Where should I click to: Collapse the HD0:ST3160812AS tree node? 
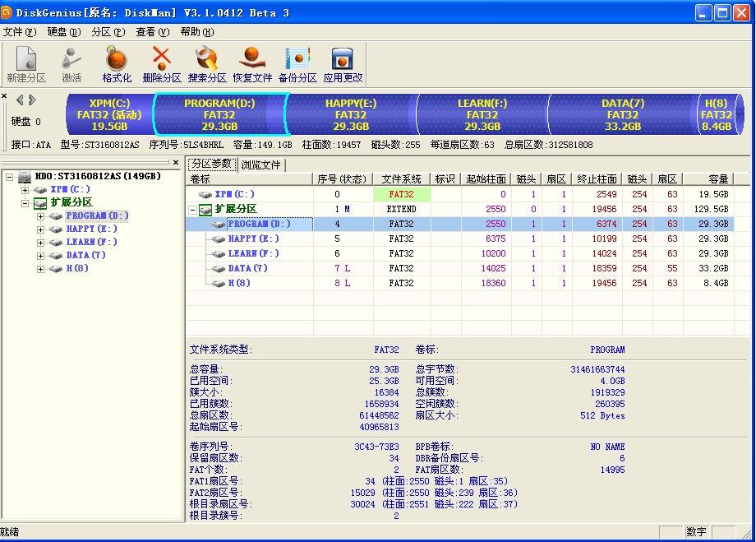point(10,177)
